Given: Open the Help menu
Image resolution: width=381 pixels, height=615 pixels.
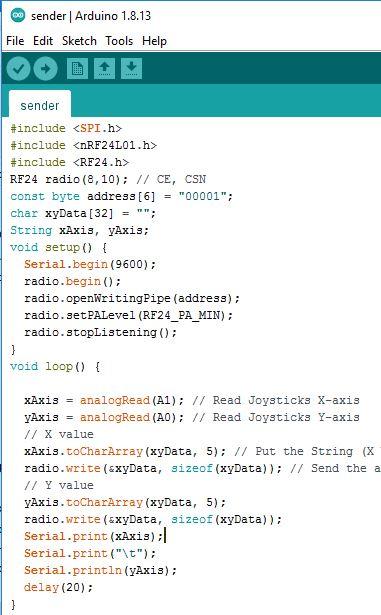Looking at the screenshot, I should (x=154, y=41).
